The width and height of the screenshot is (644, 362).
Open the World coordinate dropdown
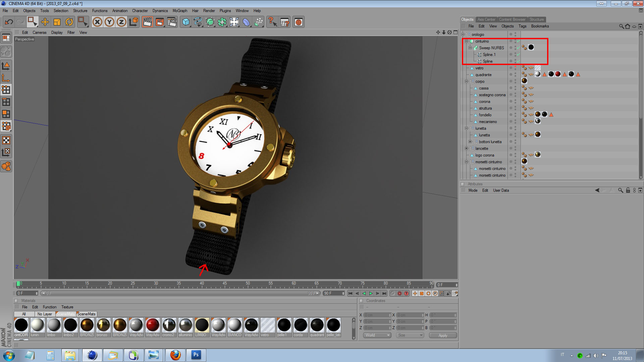click(377, 335)
